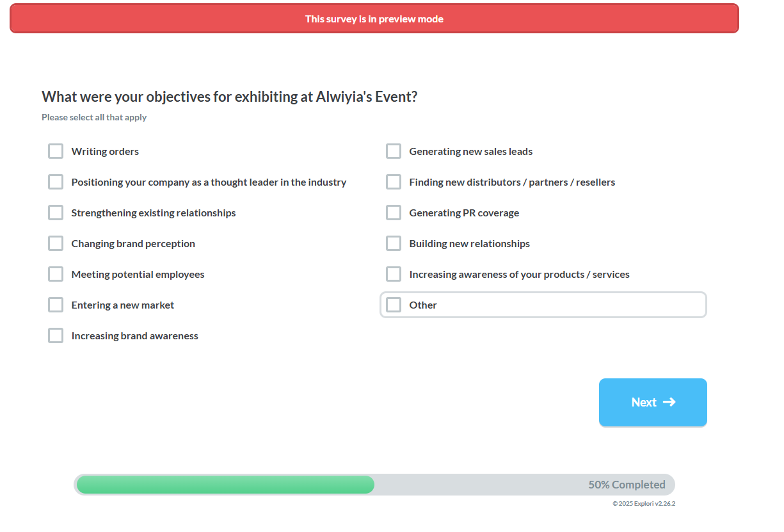Image resolution: width=784 pixels, height=532 pixels.
Task: Click the arrow icon on Next button
Action: [669, 402]
